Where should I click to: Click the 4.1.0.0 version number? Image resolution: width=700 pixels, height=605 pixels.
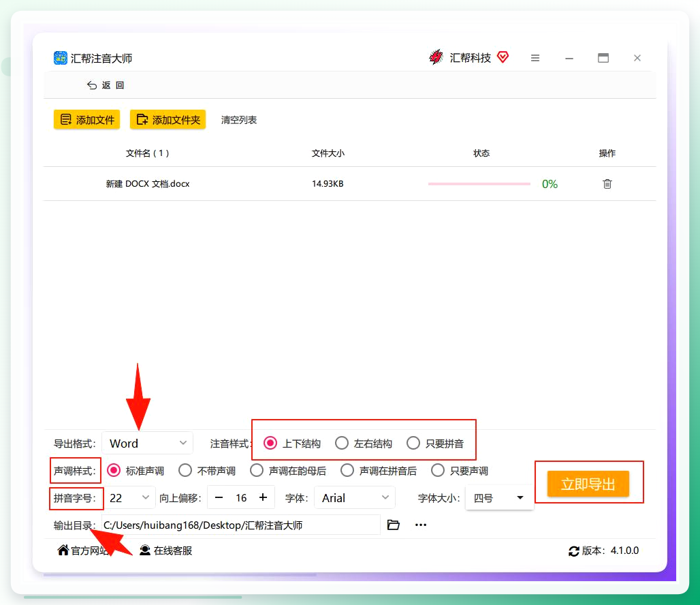(x=624, y=550)
